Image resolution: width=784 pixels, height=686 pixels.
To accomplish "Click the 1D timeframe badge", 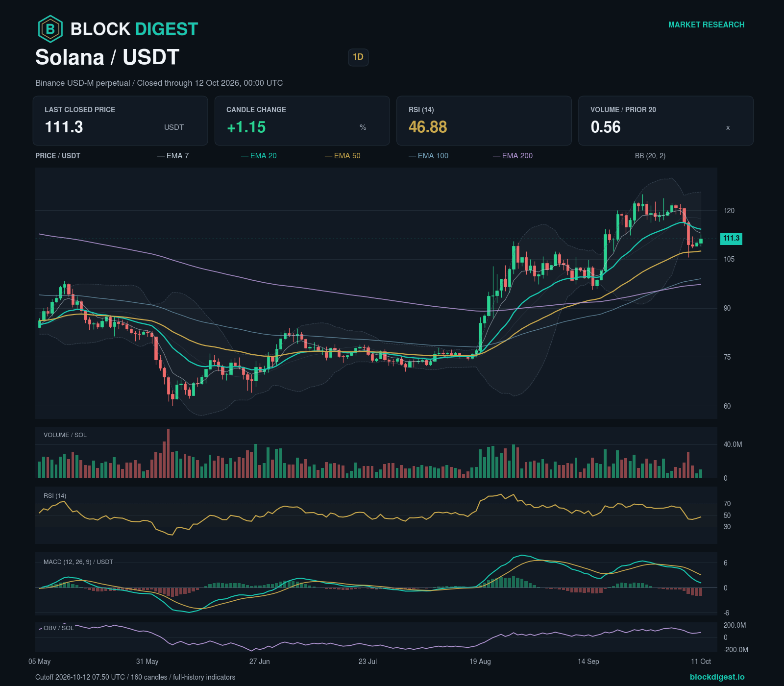I will tap(358, 57).
